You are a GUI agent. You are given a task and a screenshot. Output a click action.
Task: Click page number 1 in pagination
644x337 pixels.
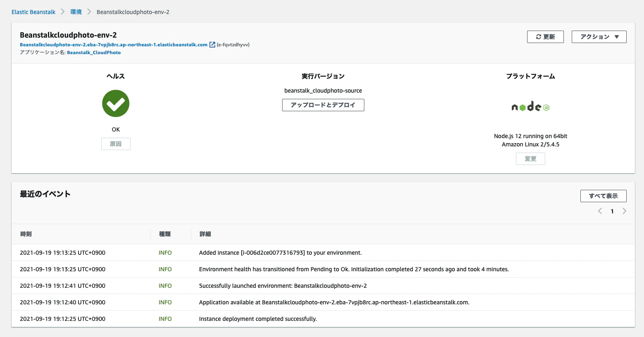click(612, 211)
